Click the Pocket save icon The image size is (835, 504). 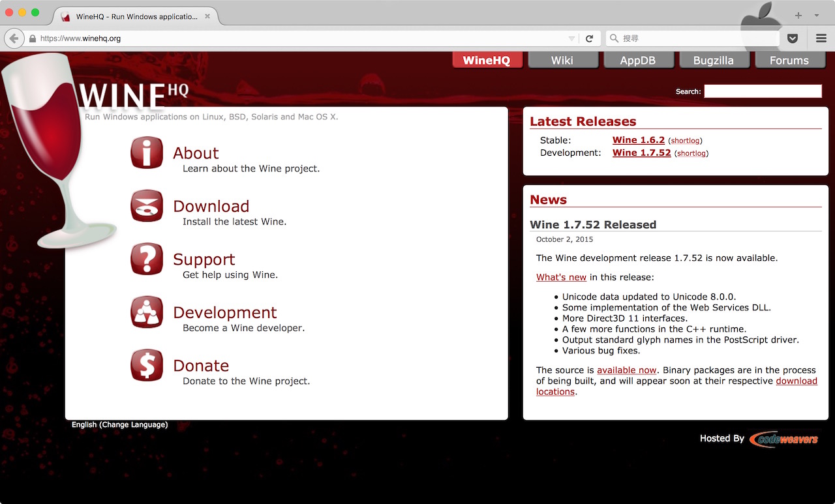[793, 38]
